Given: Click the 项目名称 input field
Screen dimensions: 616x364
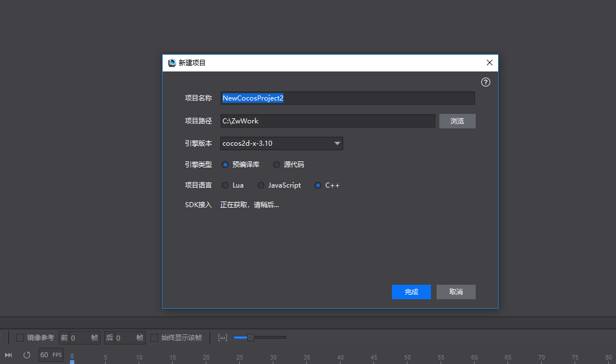Looking at the screenshot, I should click(x=348, y=98).
